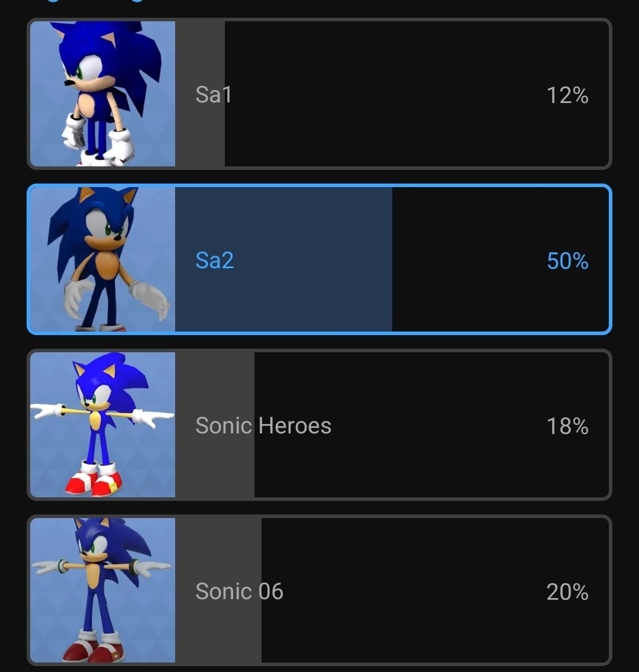Click the Sa1 Sonic model thumbnail
The height and width of the screenshot is (672, 639).
click(103, 94)
